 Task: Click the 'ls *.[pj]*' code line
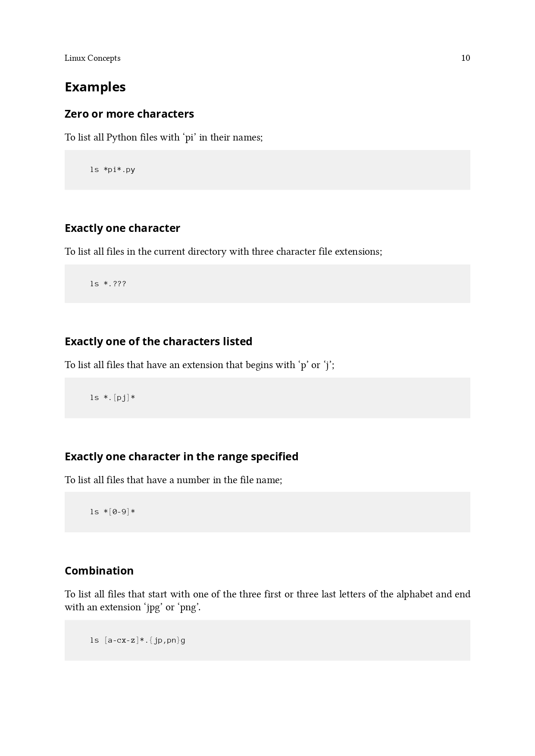tap(113, 397)
